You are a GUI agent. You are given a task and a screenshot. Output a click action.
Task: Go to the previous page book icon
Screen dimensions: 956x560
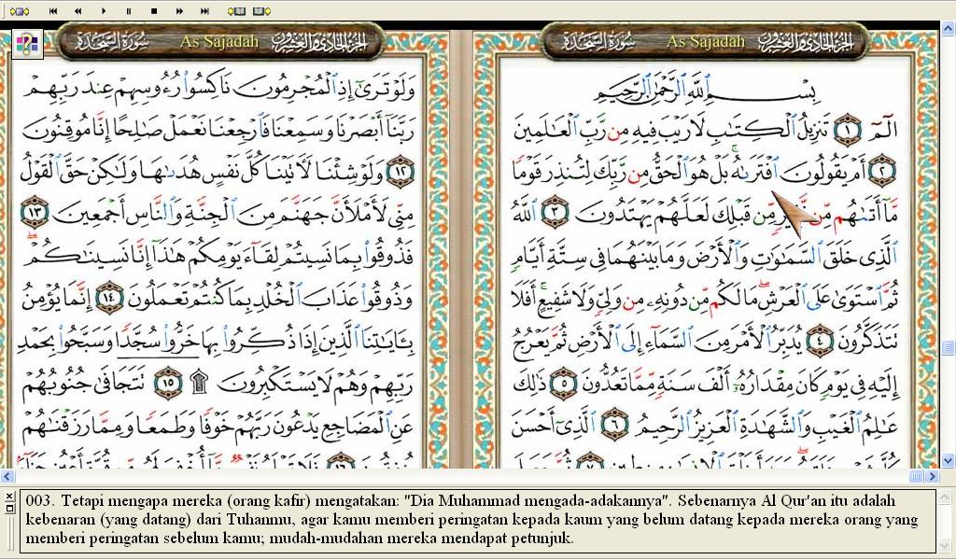coord(236,11)
